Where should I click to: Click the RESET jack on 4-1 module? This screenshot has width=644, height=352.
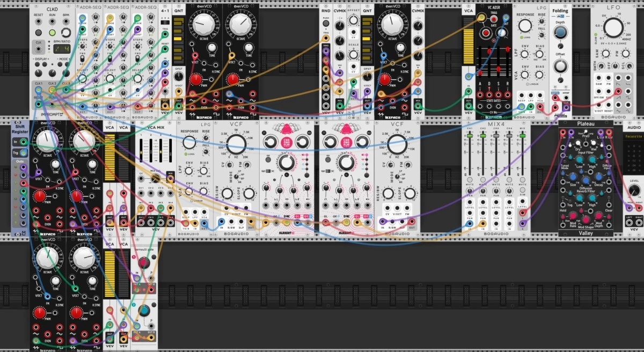click(165, 49)
